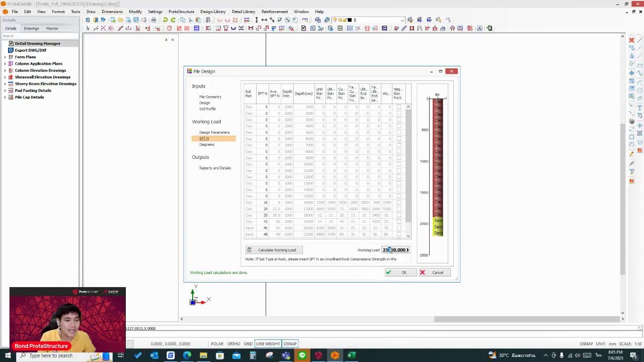Switch to the Drawings tab

(x=31, y=29)
